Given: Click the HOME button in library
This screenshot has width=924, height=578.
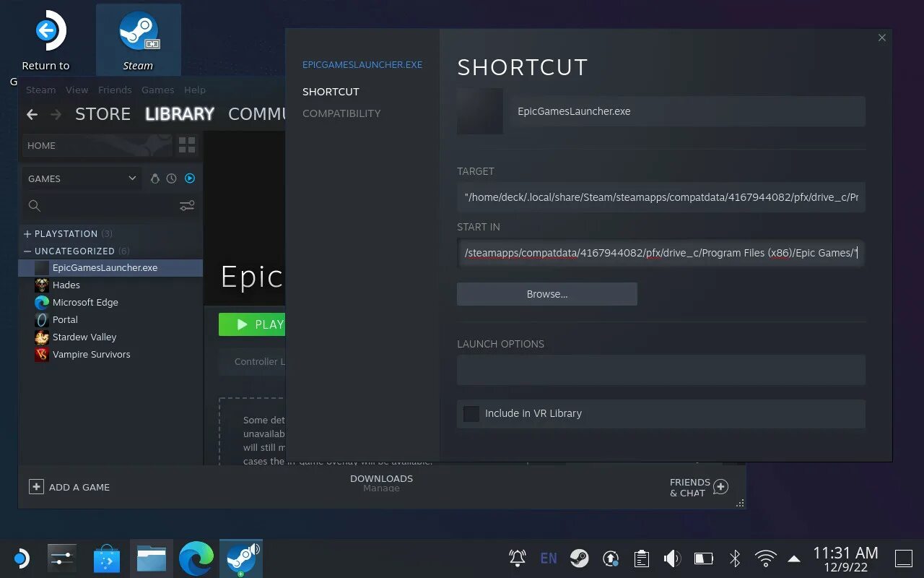Looking at the screenshot, I should [97, 145].
